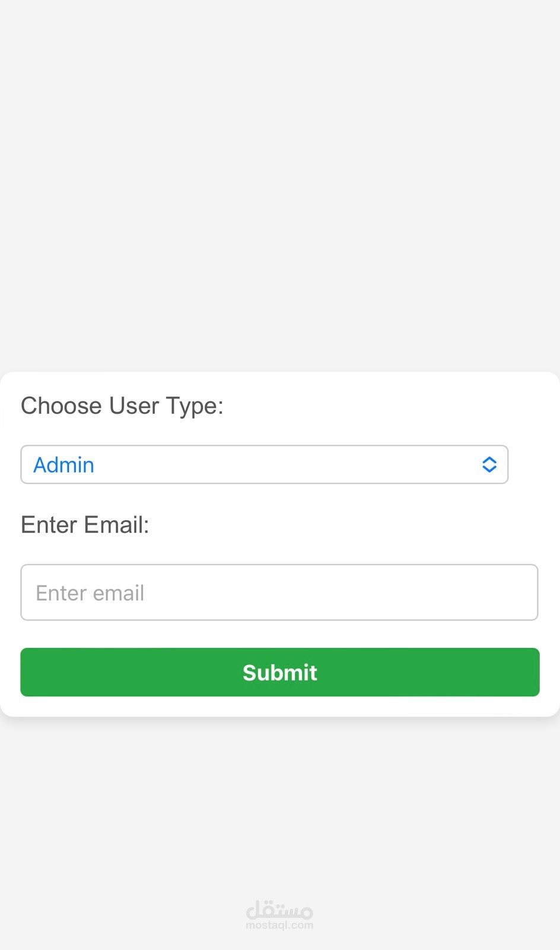Click the selected 'Admin' value text
The image size is (560, 950).
[x=63, y=465]
